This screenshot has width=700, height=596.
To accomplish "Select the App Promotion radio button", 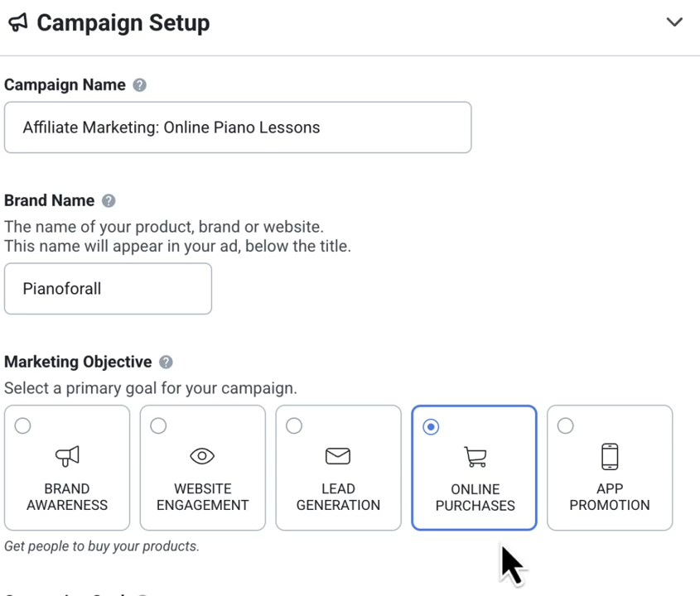I will pos(566,425).
